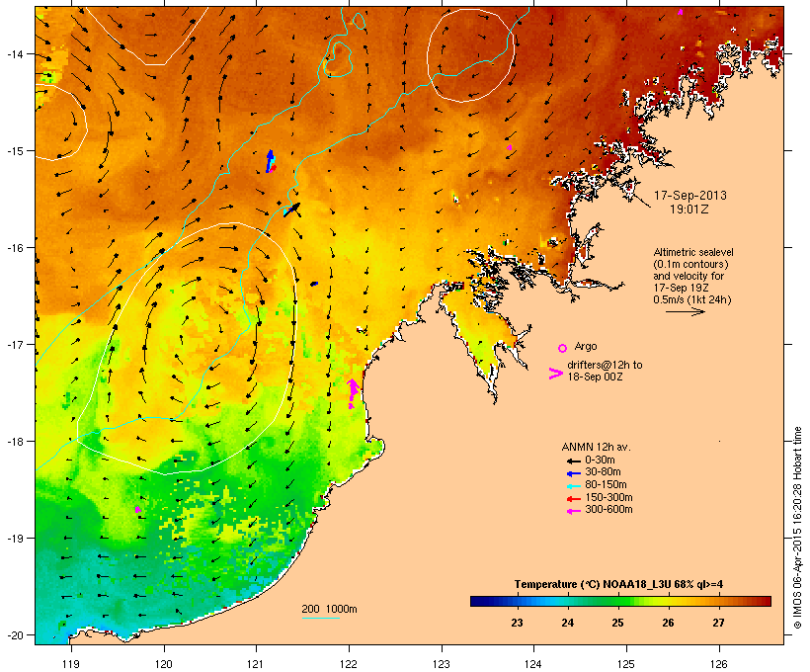Click the 27 label under color bar
Screen dimensions: 810x672
[718, 623]
